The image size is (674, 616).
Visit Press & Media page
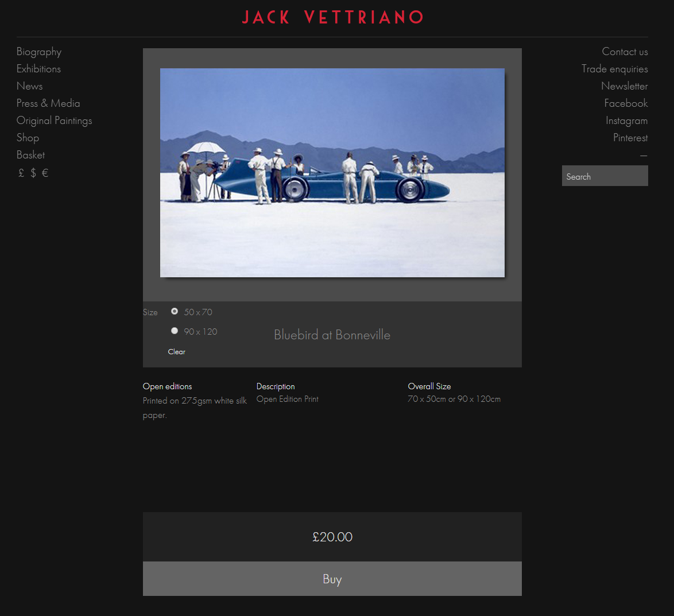[48, 103]
